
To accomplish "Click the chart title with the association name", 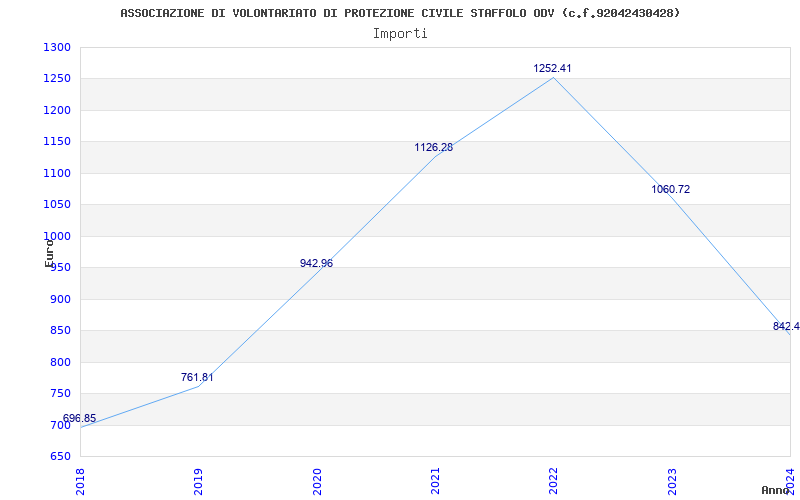I will point(400,13).
